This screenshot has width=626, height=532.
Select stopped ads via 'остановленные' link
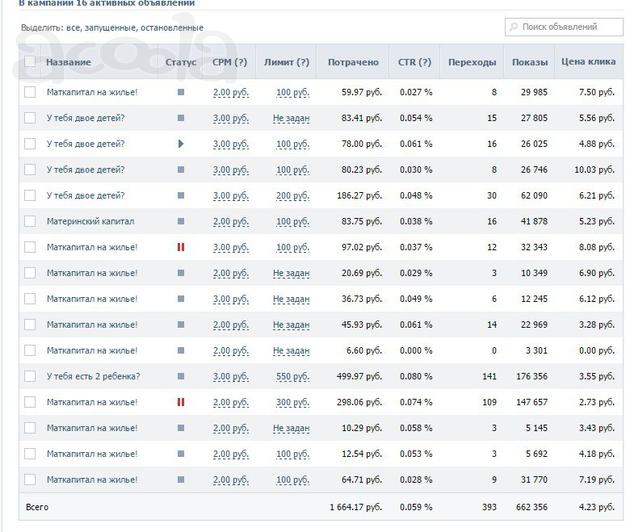[172, 28]
